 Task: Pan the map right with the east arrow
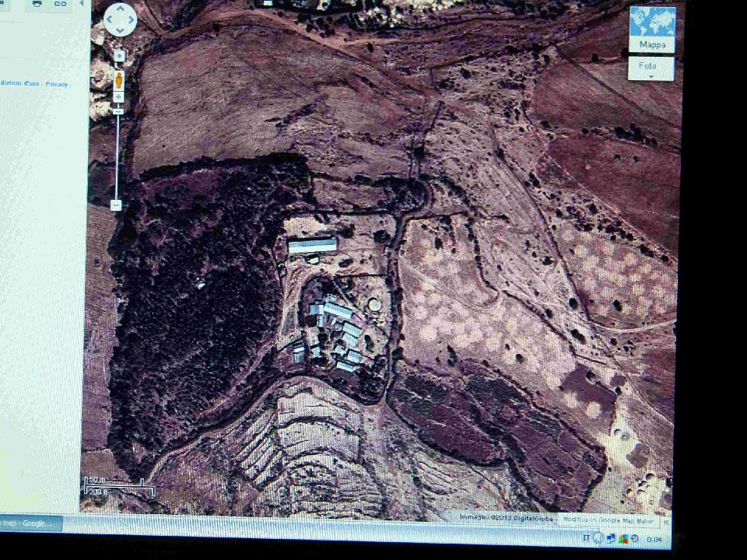(131, 20)
